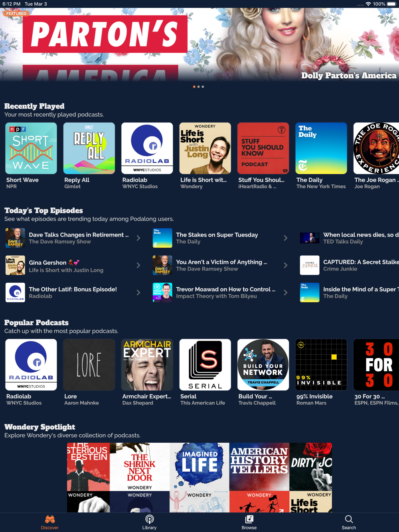Select Short Wave title under NPR artwork

[22, 180]
